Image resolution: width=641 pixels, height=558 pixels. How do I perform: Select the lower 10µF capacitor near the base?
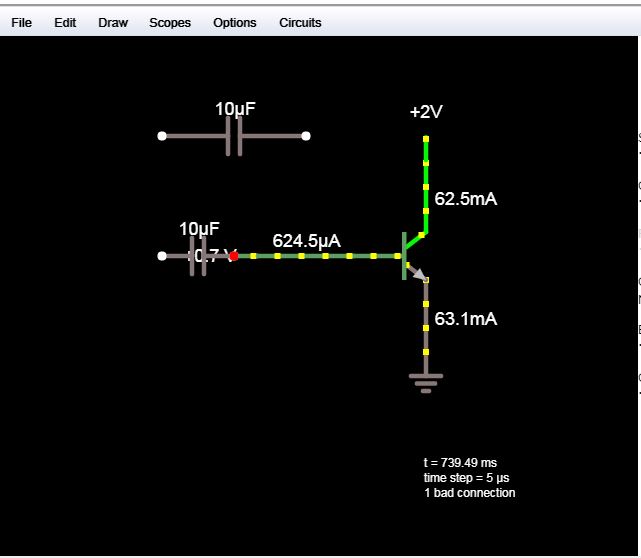pos(198,256)
